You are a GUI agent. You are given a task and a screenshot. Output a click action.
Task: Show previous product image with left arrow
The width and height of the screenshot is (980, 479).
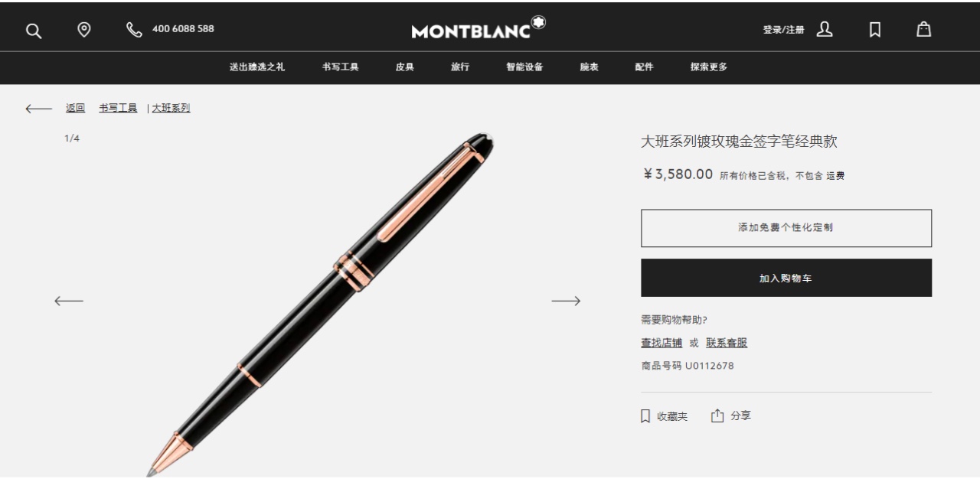pos(69,301)
